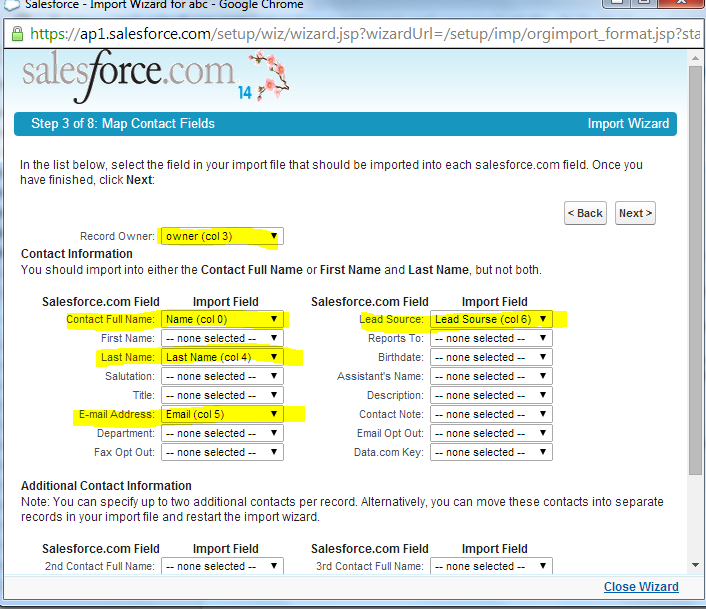Open the E-mail Address dropdown

click(x=222, y=414)
